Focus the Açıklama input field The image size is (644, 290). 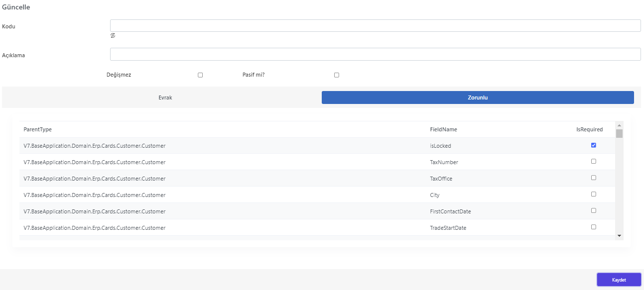coord(375,54)
